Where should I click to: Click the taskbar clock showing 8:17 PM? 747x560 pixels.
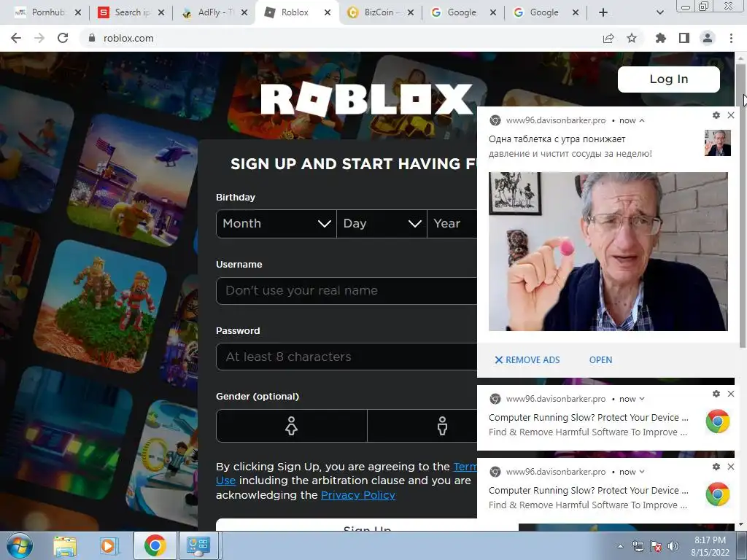[710, 546]
